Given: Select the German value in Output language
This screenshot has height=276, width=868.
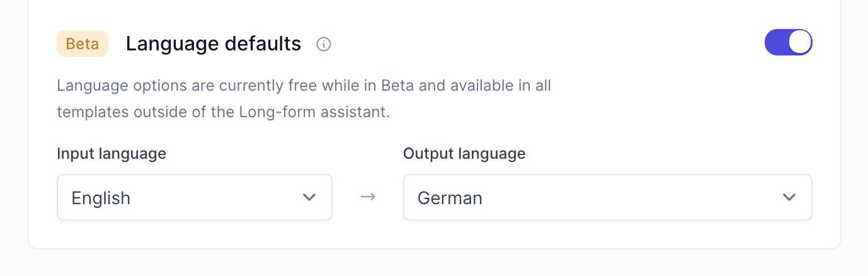Looking at the screenshot, I should click(x=450, y=198).
